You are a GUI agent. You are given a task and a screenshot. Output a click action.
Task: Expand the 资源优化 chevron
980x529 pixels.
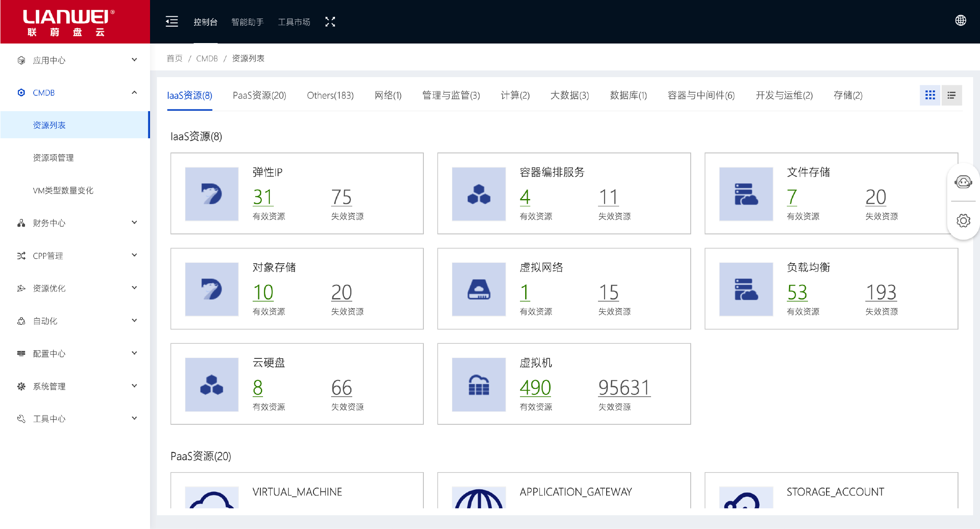pyautogui.click(x=135, y=288)
